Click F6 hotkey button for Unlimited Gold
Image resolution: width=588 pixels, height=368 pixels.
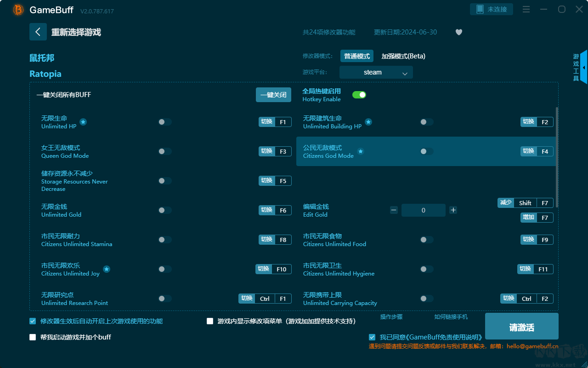click(x=275, y=210)
